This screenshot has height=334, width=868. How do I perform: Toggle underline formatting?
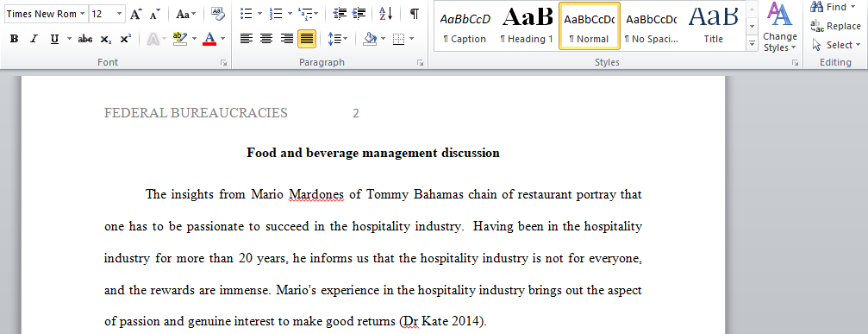54,39
